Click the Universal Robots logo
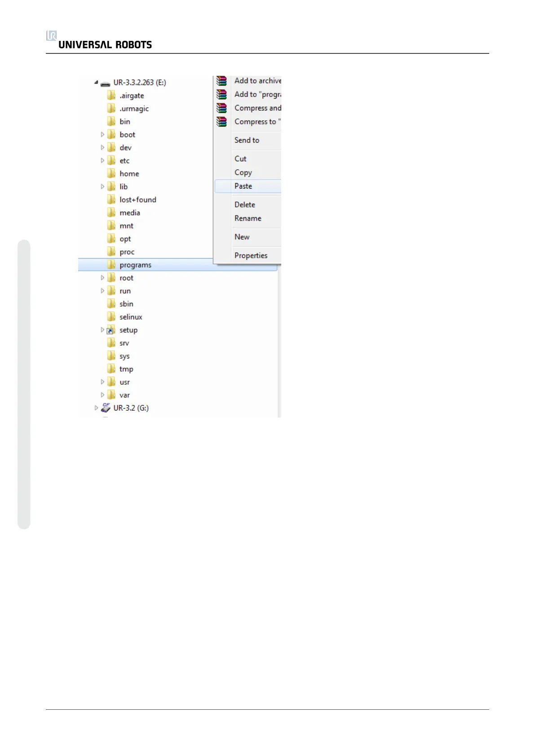535x756 pixels. click(x=99, y=40)
